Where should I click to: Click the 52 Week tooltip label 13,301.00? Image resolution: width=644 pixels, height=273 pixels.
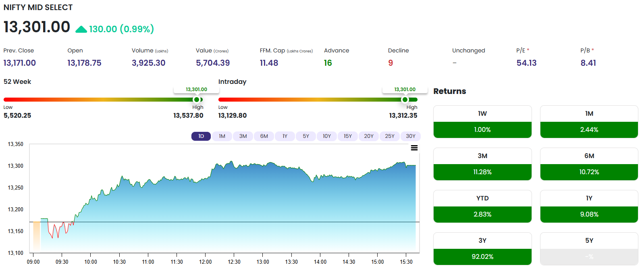(x=197, y=90)
